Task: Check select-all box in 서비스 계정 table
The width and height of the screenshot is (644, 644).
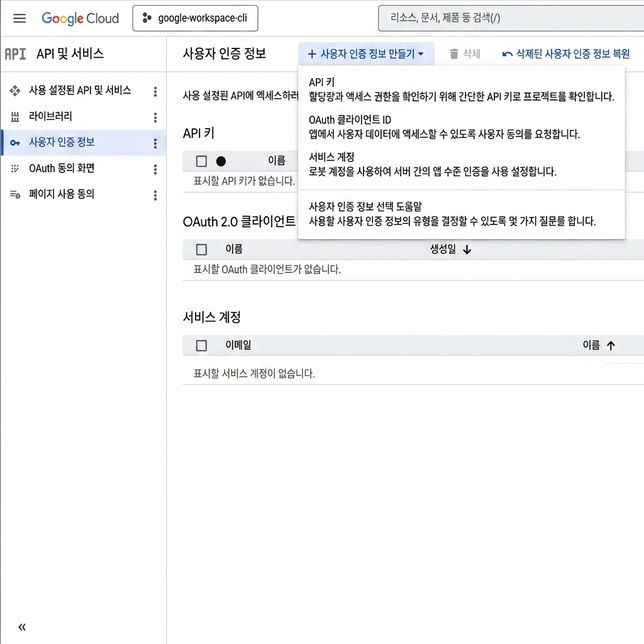Action: (201, 345)
